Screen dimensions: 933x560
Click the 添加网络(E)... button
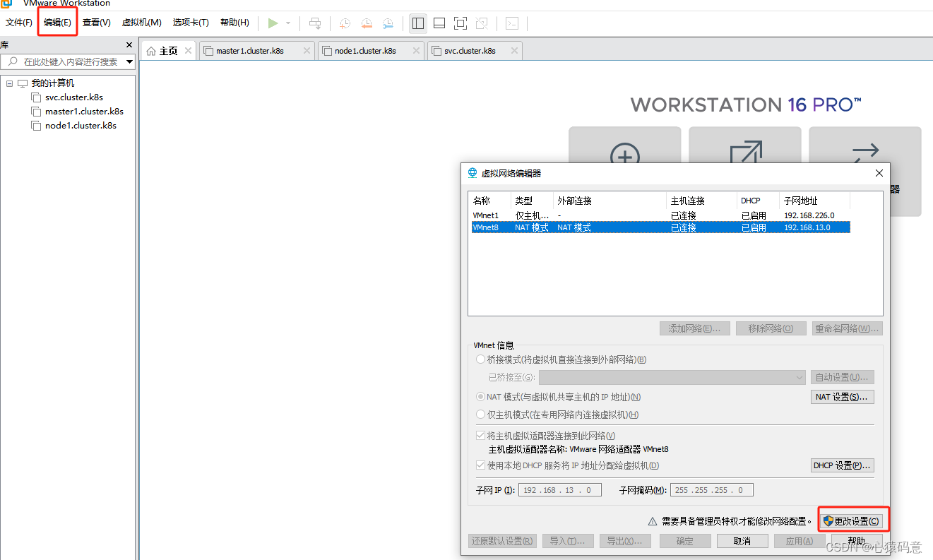point(694,328)
